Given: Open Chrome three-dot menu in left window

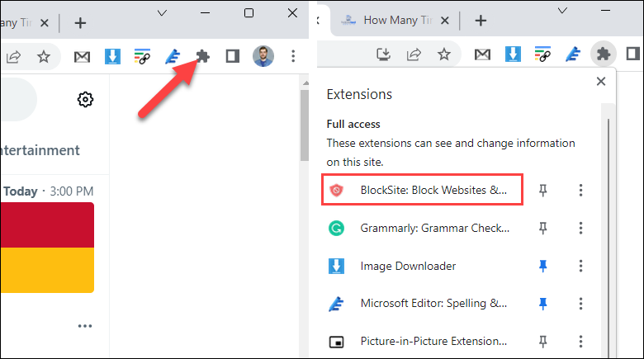Looking at the screenshot, I should 293,56.
